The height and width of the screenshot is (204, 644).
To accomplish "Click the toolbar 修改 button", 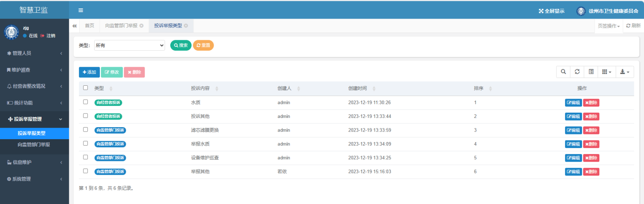I will [112, 72].
